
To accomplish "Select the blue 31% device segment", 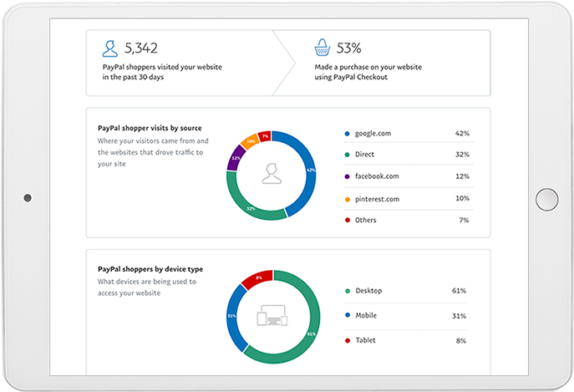I will click(x=232, y=316).
